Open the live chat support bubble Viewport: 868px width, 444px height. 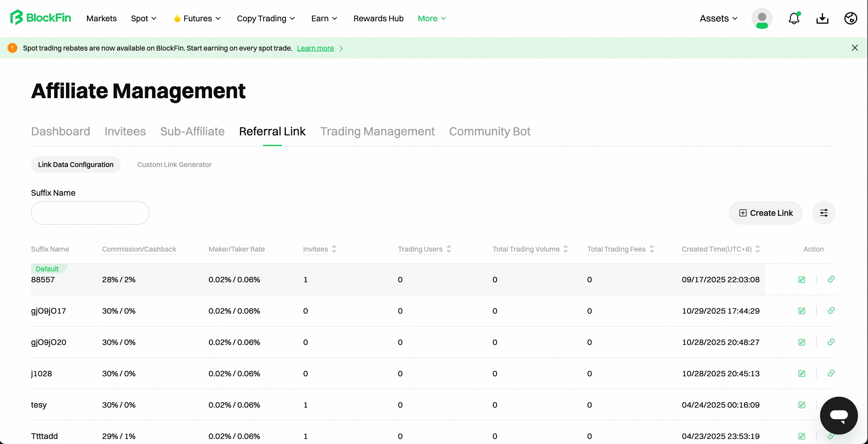point(839,415)
